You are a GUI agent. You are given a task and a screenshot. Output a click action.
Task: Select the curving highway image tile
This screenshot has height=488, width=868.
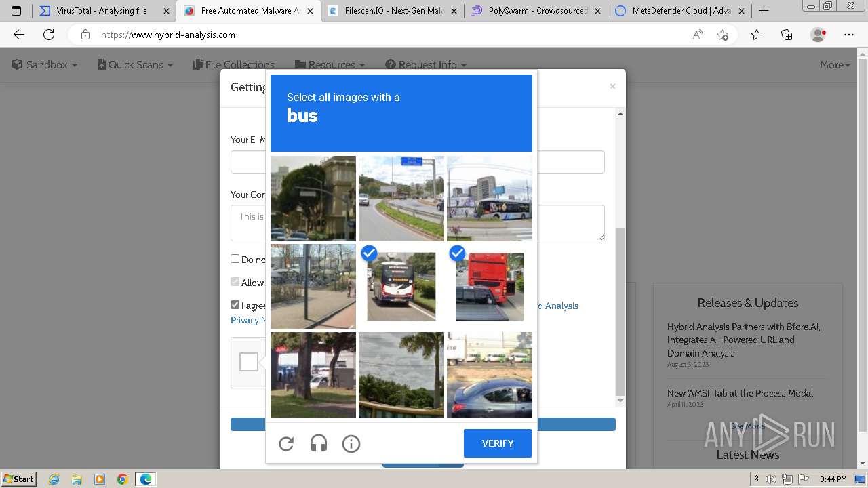[x=401, y=199]
